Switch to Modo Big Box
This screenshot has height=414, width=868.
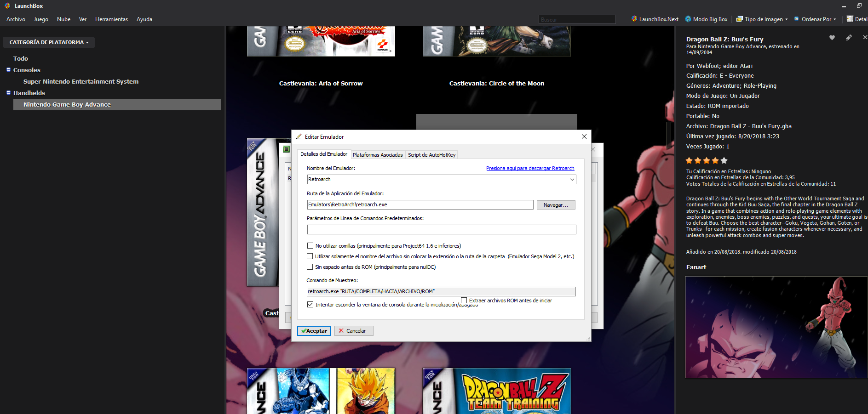pyautogui.click(x=707, y=19)
